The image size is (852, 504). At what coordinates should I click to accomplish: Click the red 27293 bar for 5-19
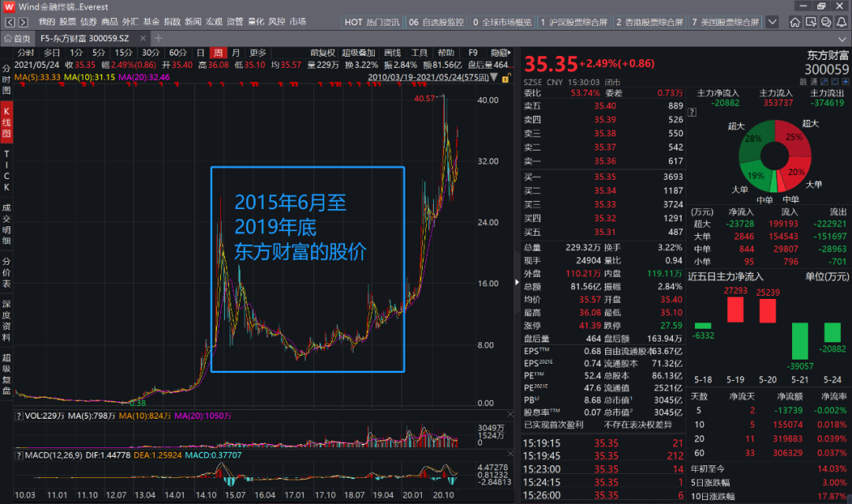pyautogui.click(x=735, y=309)
